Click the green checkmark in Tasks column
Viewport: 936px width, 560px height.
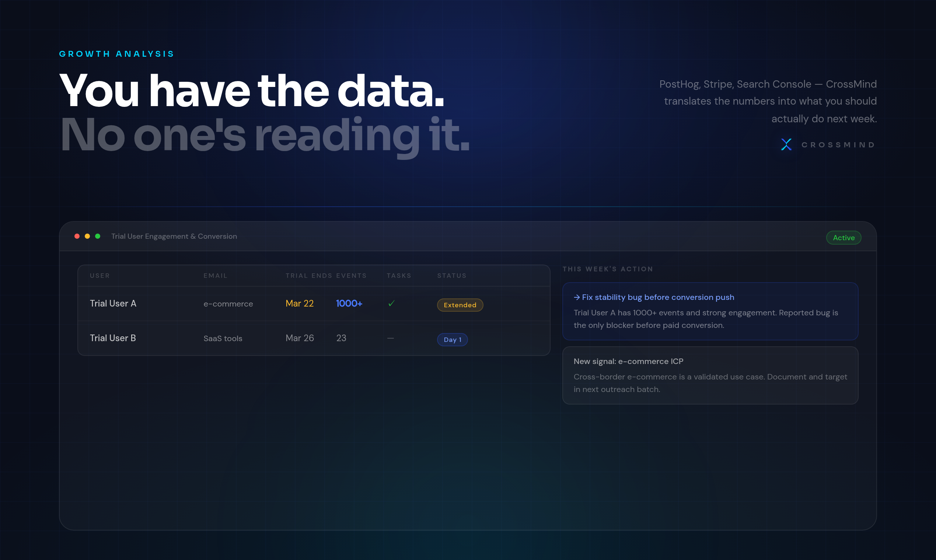pyautogui.click(x=391, y=304)
